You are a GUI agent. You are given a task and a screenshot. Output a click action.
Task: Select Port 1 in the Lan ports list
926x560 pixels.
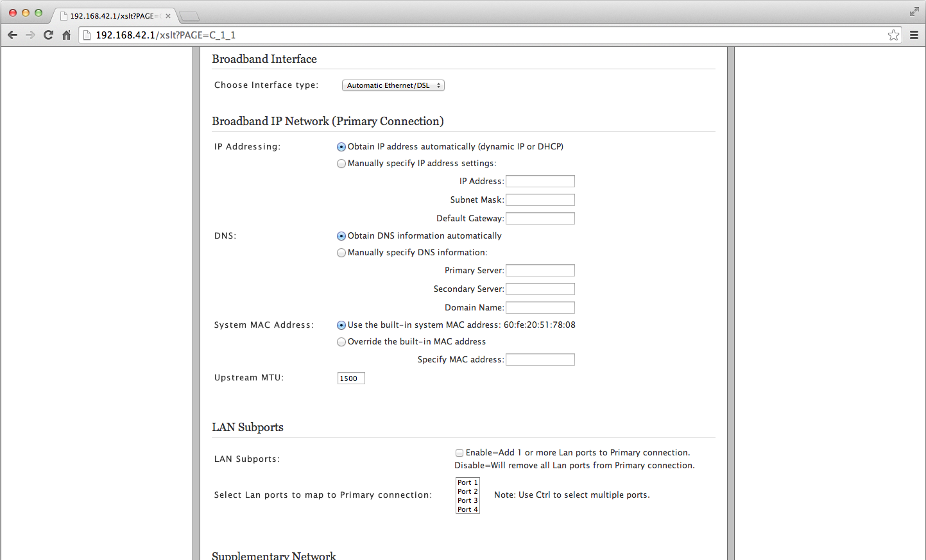click(467, 482)
